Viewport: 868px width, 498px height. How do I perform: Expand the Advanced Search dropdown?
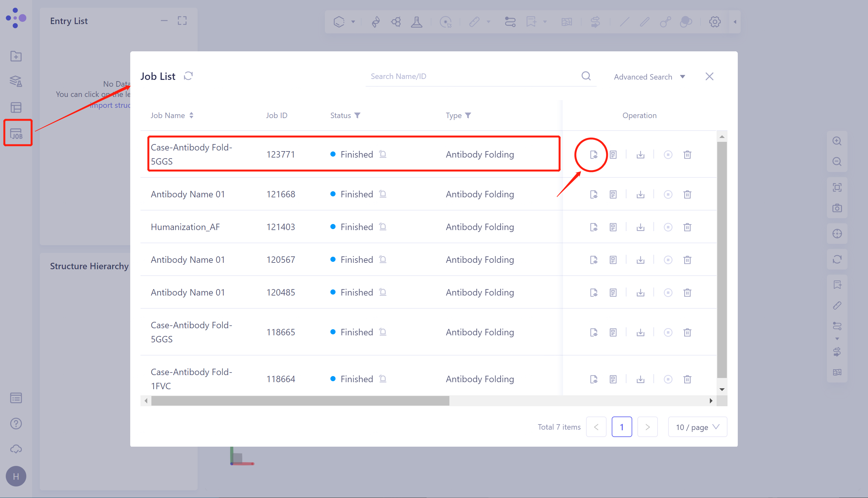[650, 77]
